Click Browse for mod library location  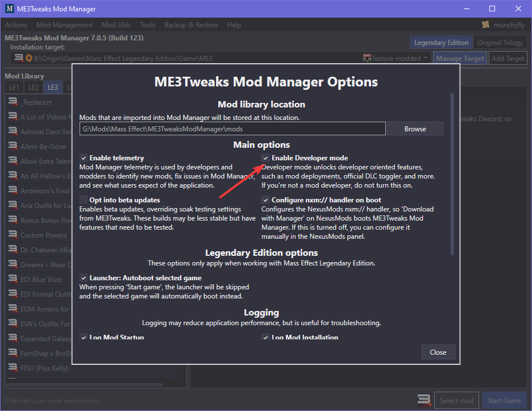415,128
